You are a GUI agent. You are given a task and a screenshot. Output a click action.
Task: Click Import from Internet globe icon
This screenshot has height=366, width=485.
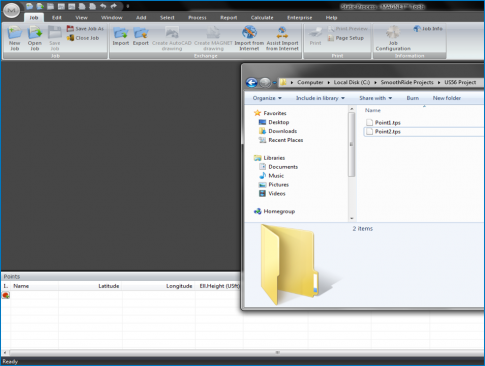click(x=249, y=33)
